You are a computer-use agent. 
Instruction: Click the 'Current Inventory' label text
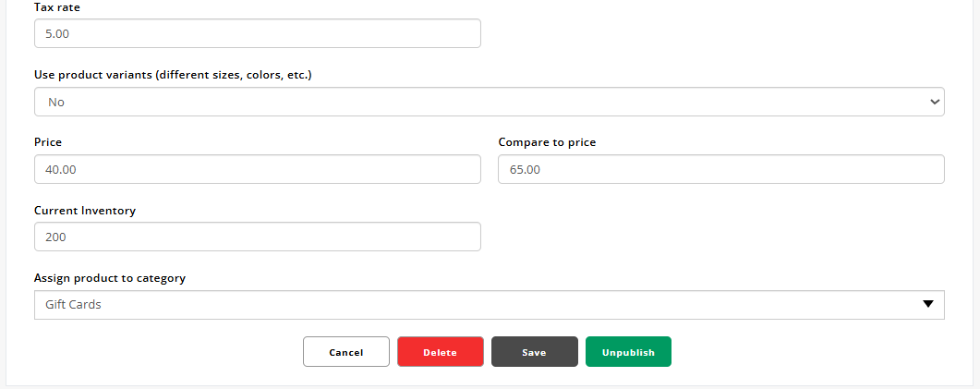click(x=85, y=211)
